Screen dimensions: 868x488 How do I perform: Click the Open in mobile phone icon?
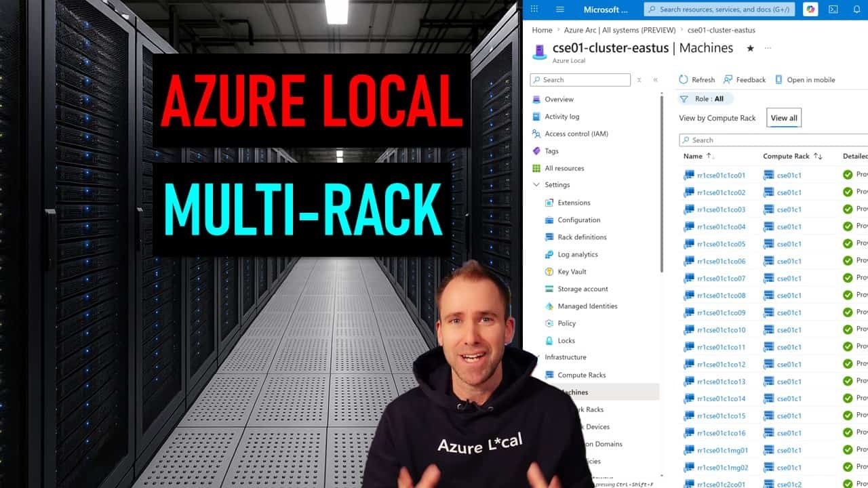(x=778, y=80)
